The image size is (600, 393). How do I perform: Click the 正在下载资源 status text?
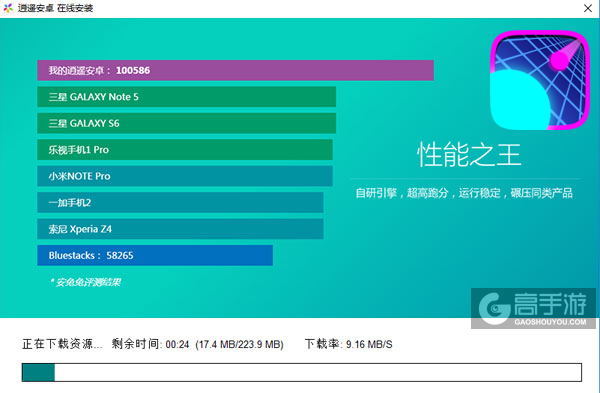[x=62, y=344]
